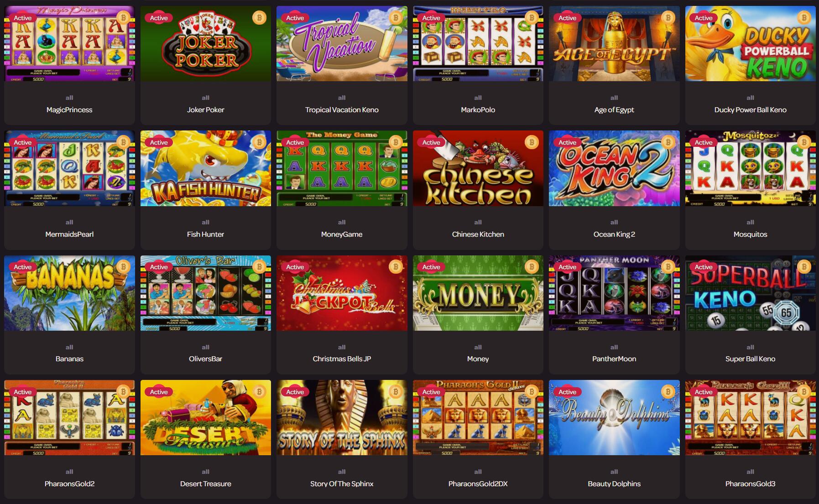
Task: Click the PantherMoon game title
Action: pyautogui.click(x=614, y=359)
